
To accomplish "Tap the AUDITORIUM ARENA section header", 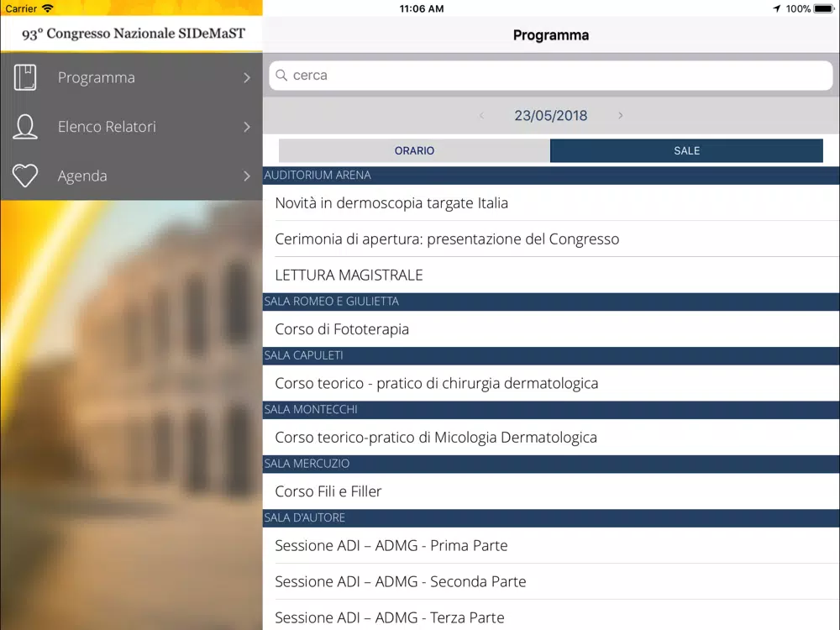I will (x=551, y=176).
